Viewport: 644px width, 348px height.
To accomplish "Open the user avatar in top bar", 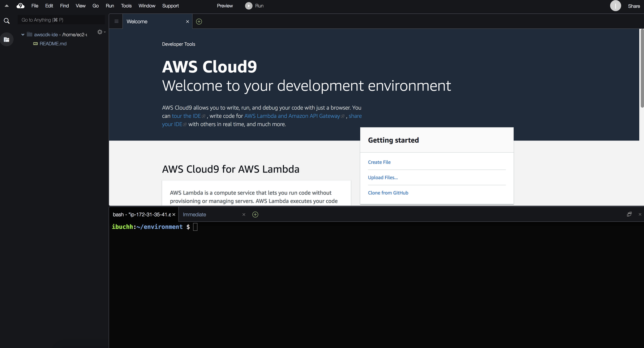I will 615,6.
